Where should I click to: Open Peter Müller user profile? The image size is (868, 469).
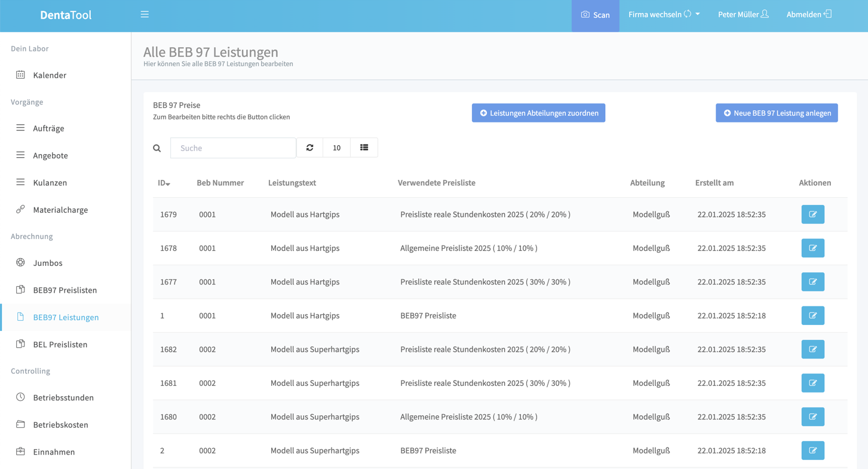[x=743, y=15]
